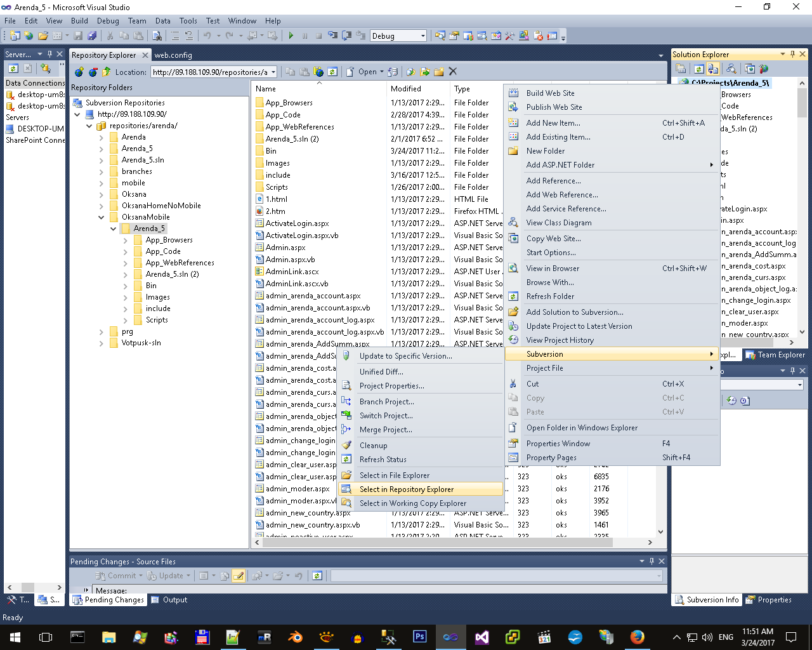Click the Copy Web Site icon in Solution Explorer
This screenshot has width=812, height=650.
[750, 69]
